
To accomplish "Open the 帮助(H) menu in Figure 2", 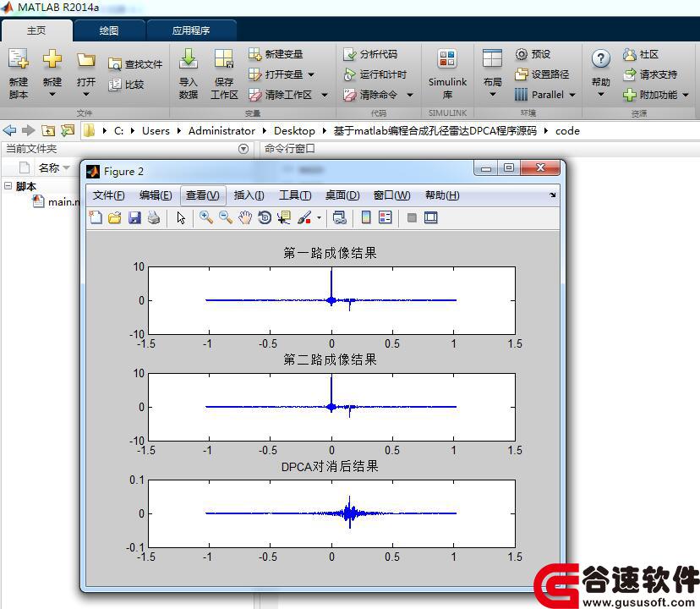I will 442,195.
